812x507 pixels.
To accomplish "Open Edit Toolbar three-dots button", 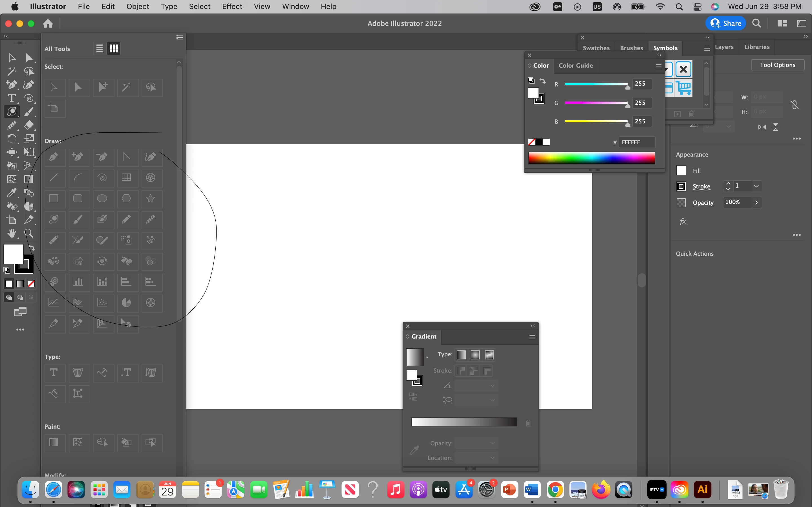I will (20, 330).
